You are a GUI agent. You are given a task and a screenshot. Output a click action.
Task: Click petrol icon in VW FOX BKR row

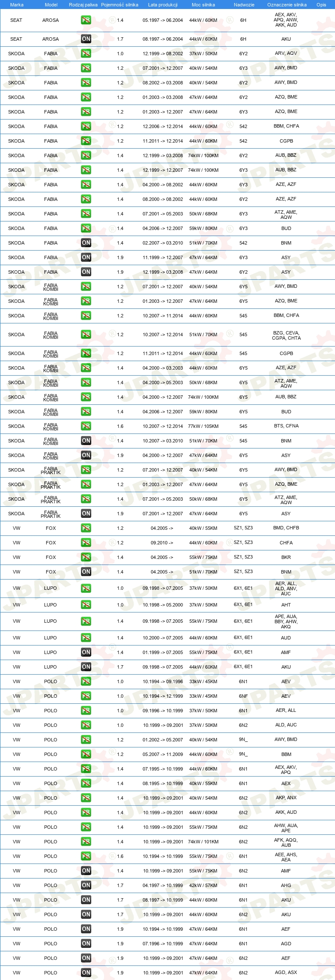pyautogui.click(x=86, y=557)
